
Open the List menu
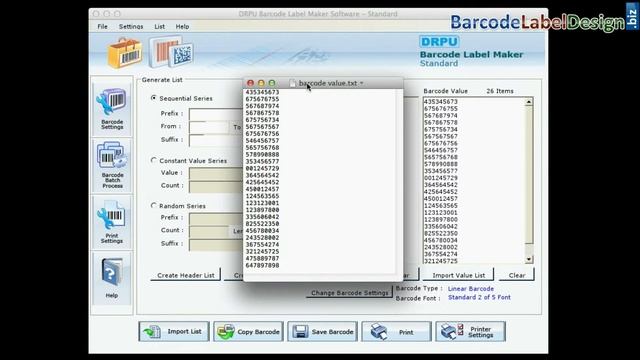pyautogui.click(x=160, y=27)
